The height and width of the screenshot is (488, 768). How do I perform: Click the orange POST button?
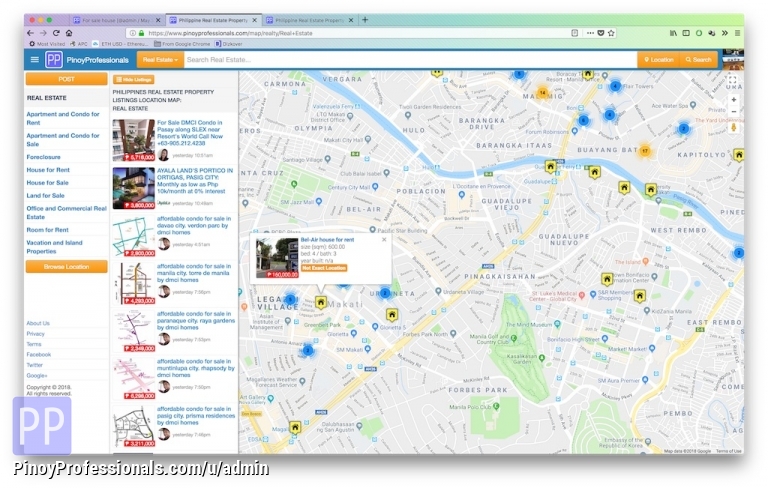tap(67, 79)
